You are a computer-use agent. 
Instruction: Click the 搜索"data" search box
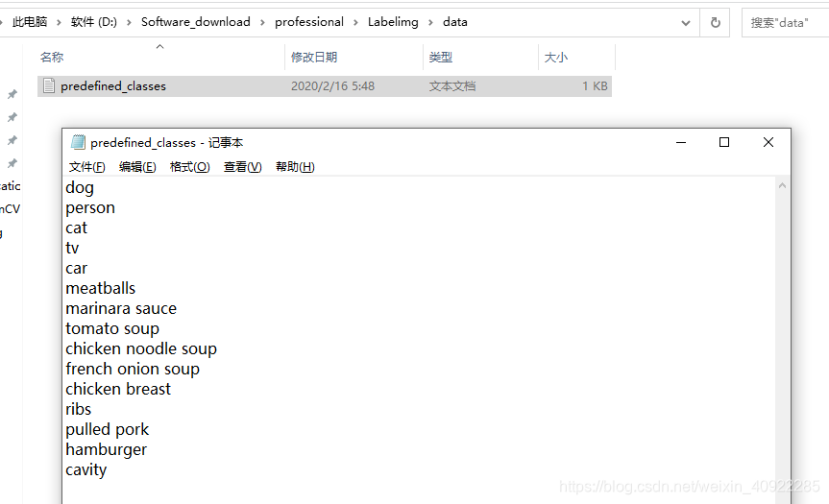pos(786,23)
